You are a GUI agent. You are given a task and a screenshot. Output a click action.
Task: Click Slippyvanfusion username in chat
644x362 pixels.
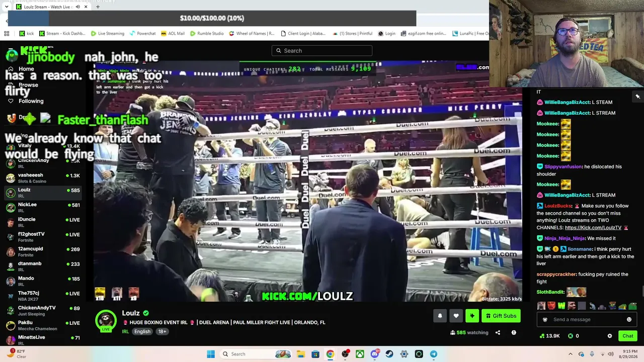pos(563,166)
